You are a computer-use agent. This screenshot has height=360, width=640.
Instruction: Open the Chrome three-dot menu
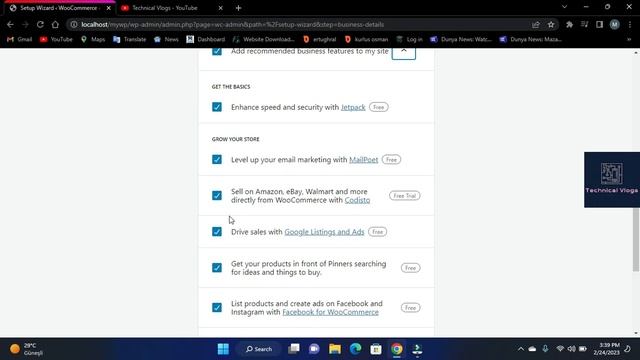(630, 24)
